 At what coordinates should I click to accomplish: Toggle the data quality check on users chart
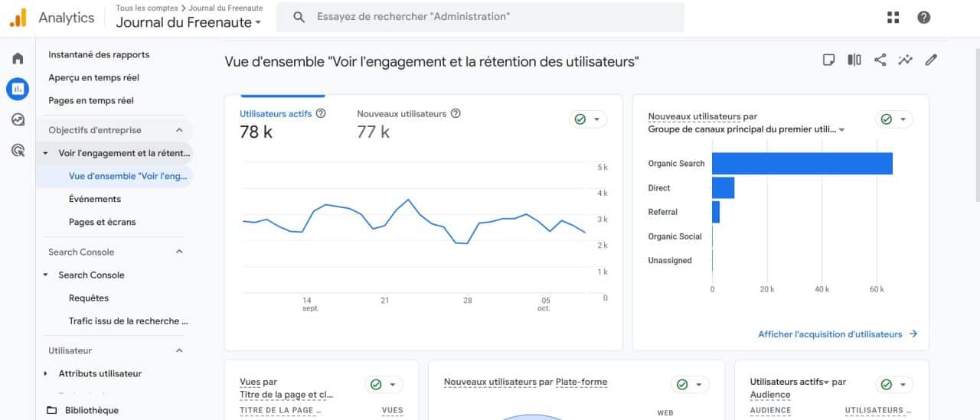pos(588,119)
